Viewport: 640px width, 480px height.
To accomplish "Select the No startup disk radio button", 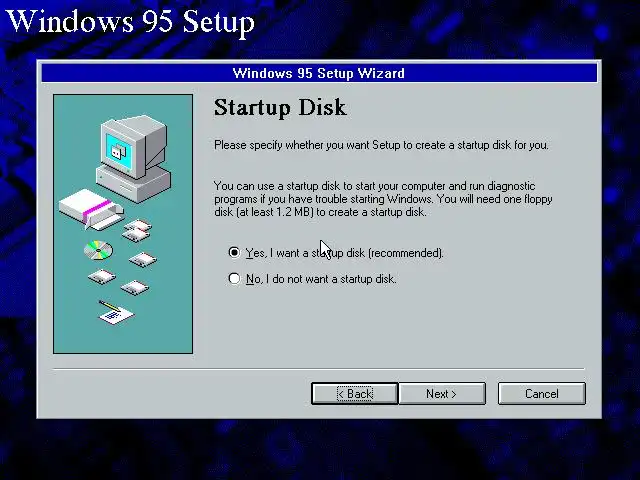I will (x=234, y=278).
